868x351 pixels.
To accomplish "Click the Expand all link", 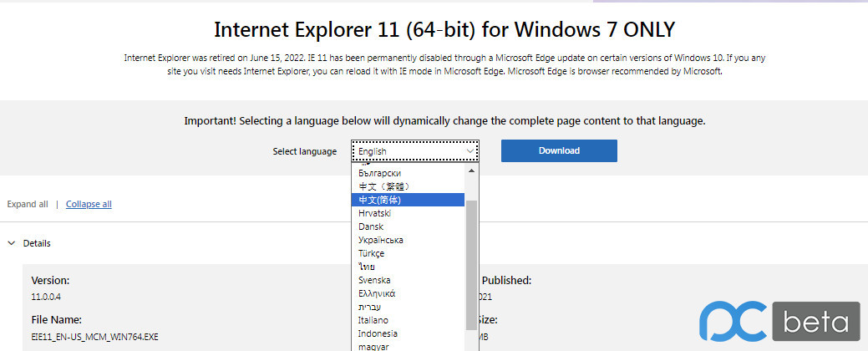I will click(28, 204).
